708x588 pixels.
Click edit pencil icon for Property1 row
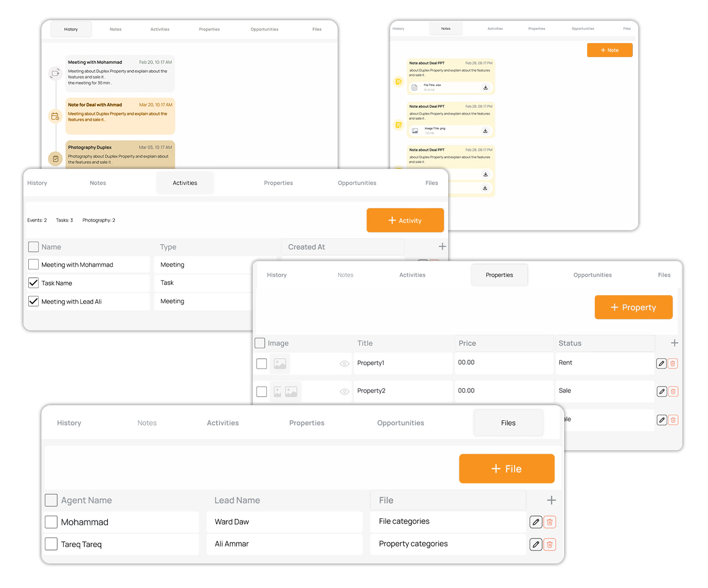click(x=661, y=364)
